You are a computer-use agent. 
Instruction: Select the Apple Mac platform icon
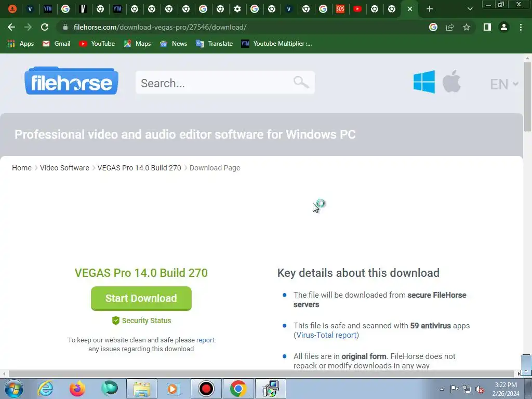451,82
